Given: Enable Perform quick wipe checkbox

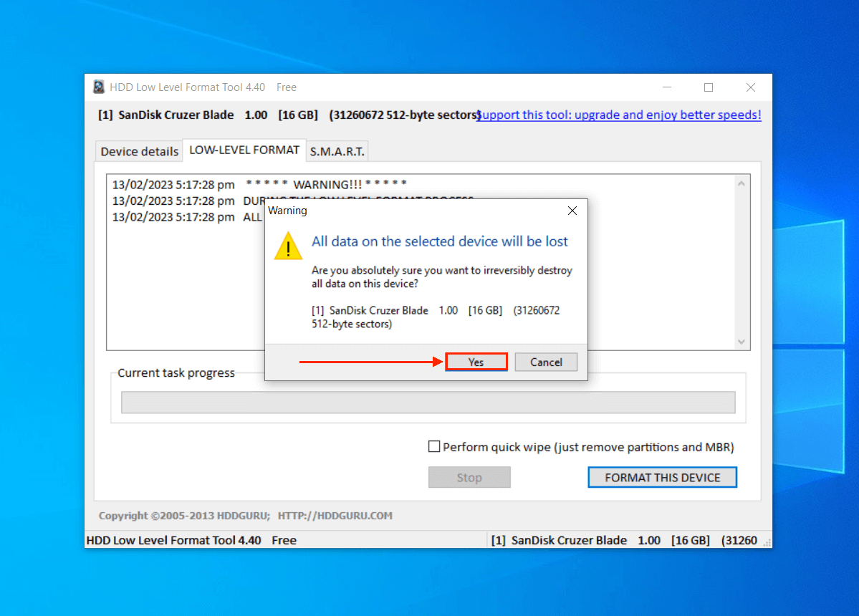Looking at the screenshot, I should (x=434, y=447).
